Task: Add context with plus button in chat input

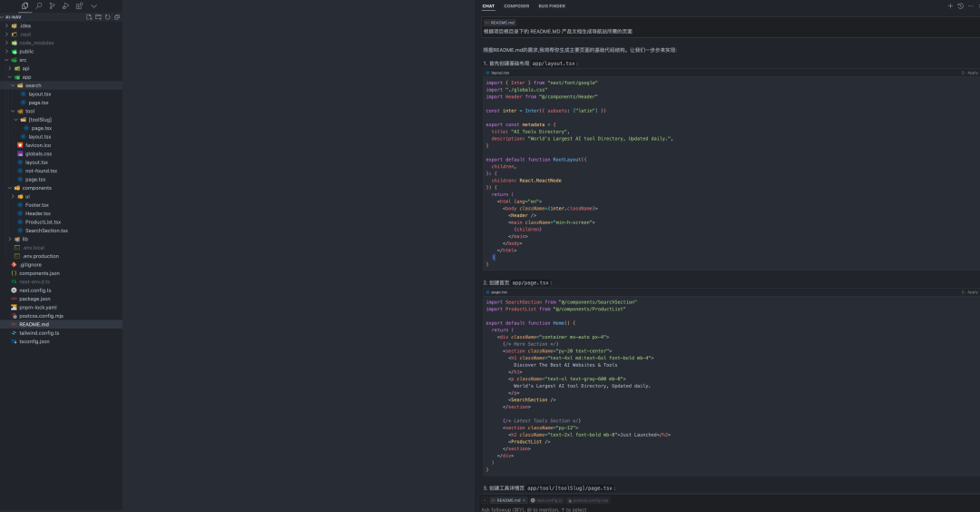Action: [x=485, y=500]
